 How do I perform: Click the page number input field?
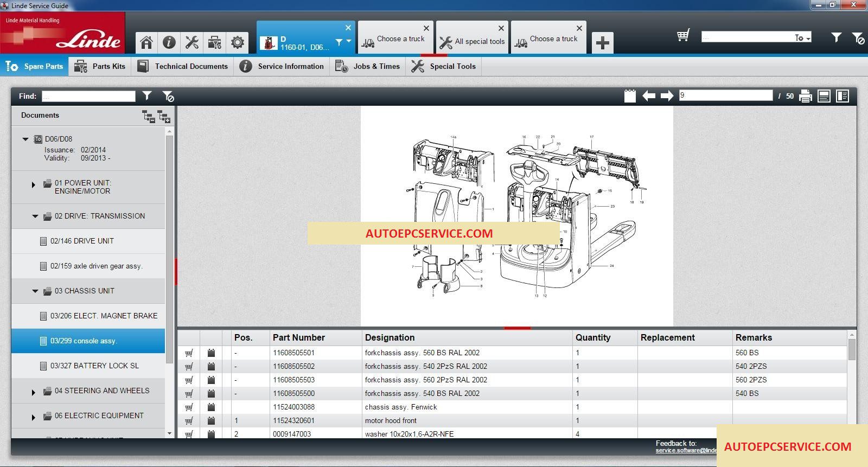(726, 95)
